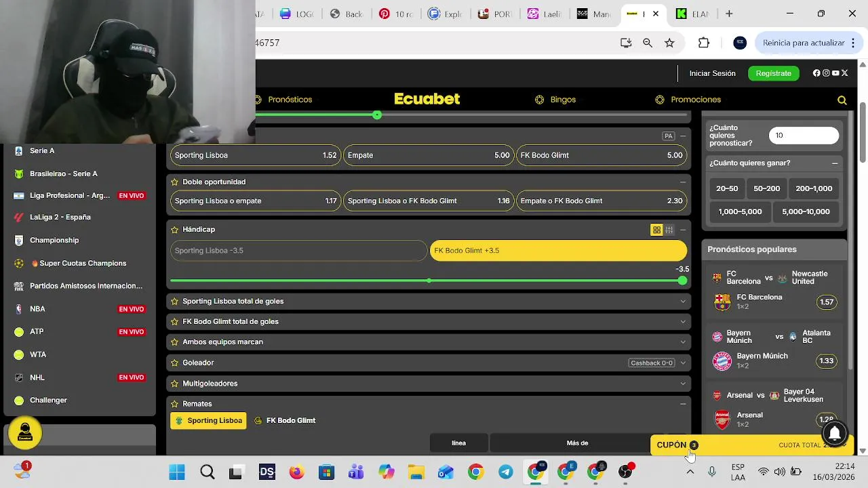Favorite the Hándicap market star
868x488 pixels.
(x=175, y=229)
